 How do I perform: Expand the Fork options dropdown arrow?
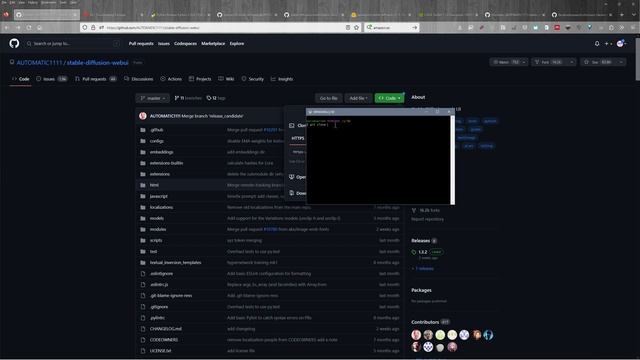(x=572, y=62)
